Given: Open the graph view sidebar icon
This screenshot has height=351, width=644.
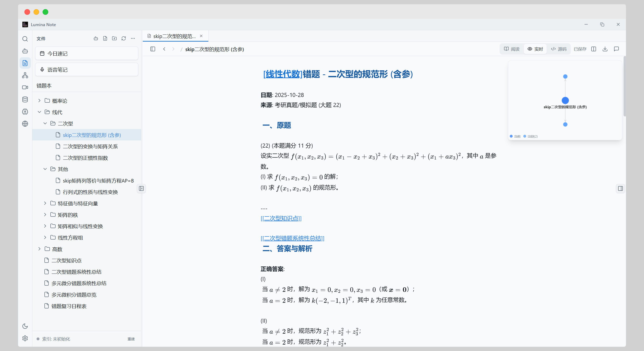Looking at the screenshot, I should click(x=25, y=75).
